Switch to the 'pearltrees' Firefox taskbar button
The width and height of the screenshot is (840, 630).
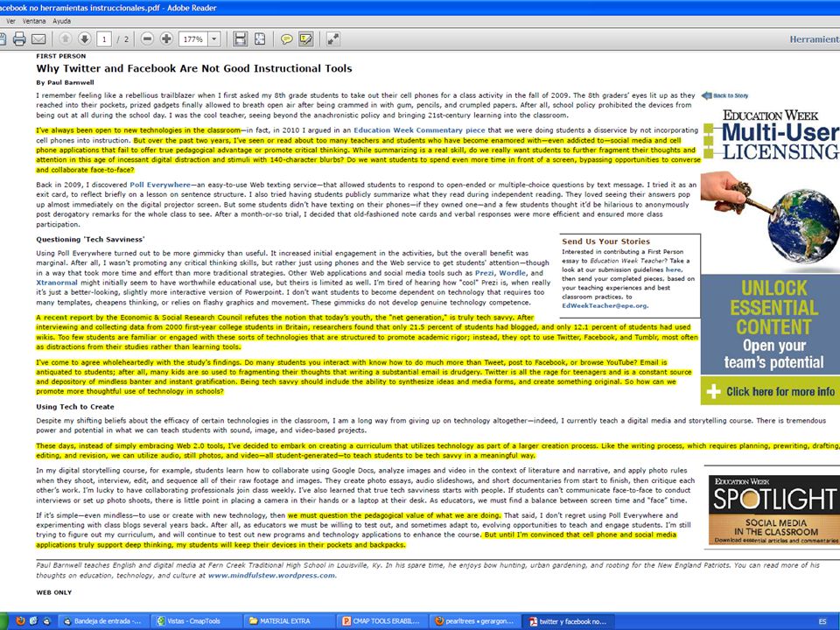click(x=473, y=621)
